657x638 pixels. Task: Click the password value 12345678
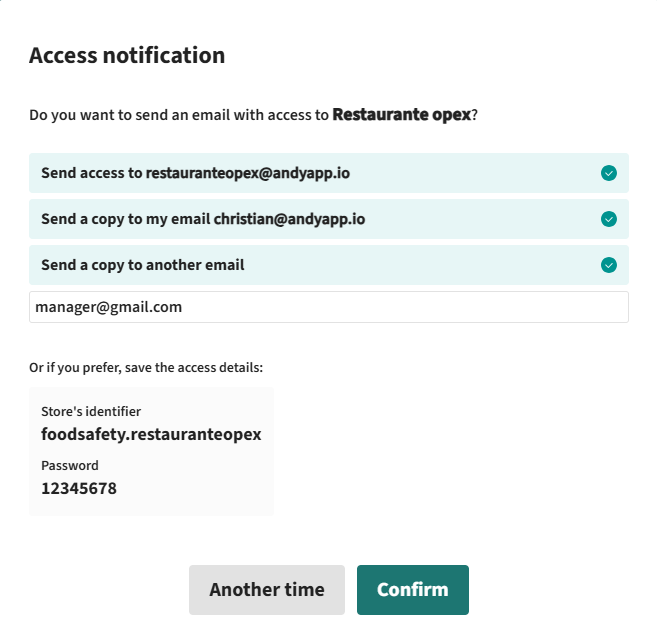pos(79,488)
